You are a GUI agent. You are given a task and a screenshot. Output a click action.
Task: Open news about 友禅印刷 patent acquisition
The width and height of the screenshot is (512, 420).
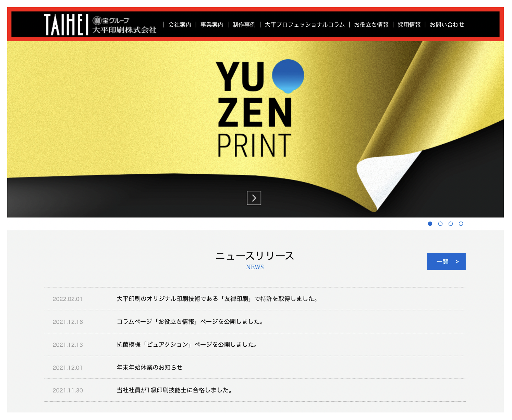coord(218,299)
